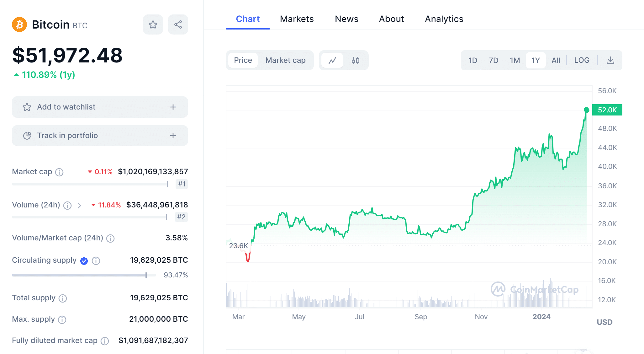Click the download chart data icon
Screen dimensions: 644x354
tap(610, 60)
